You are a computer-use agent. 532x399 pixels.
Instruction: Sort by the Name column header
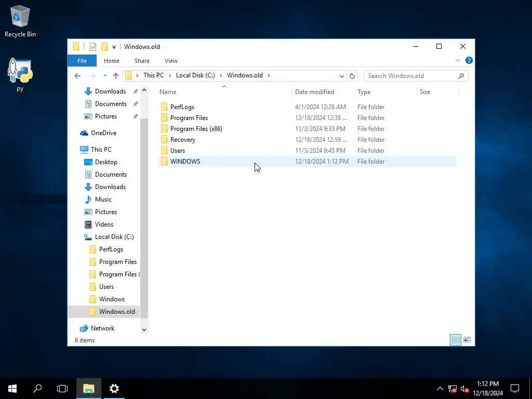224,92
